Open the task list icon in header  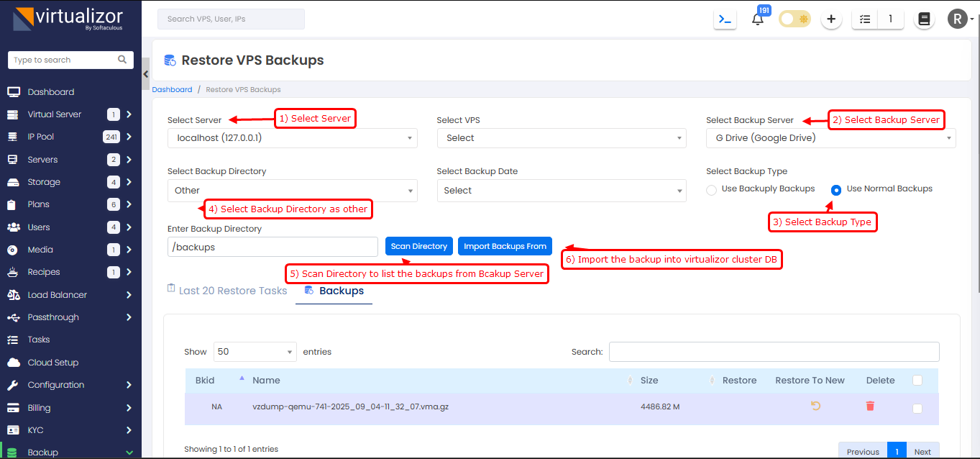click(865, 19)
